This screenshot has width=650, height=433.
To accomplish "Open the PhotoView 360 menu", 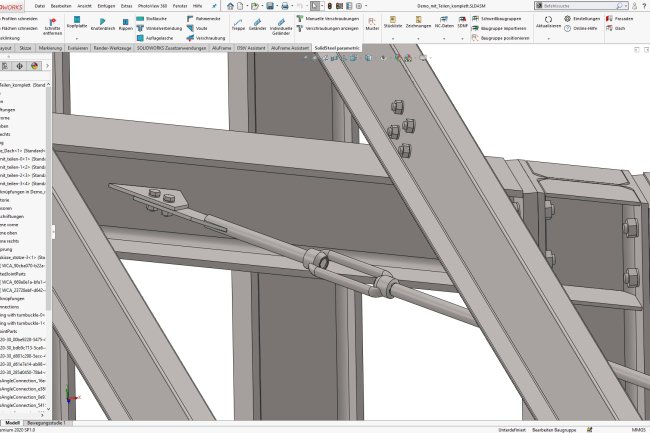I will [152, 6].
